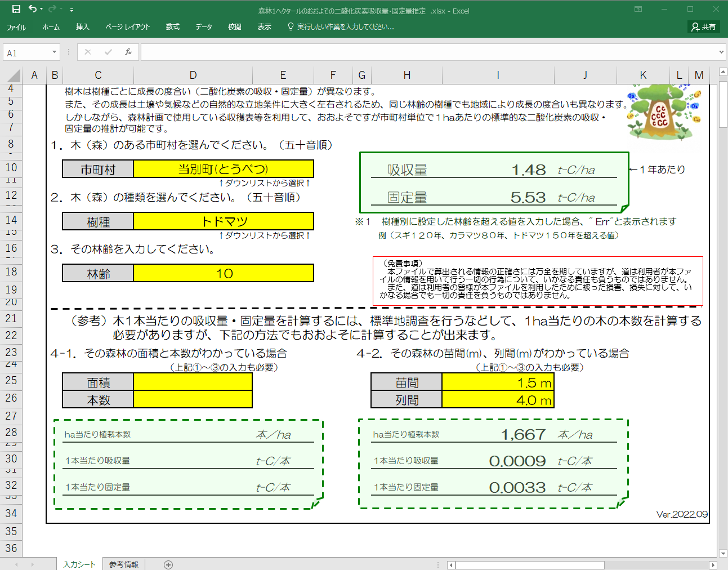Viewport: 728px width, 570px height.
Task: Open the Name Box dropdown arrow
Action: click(53, 51)
